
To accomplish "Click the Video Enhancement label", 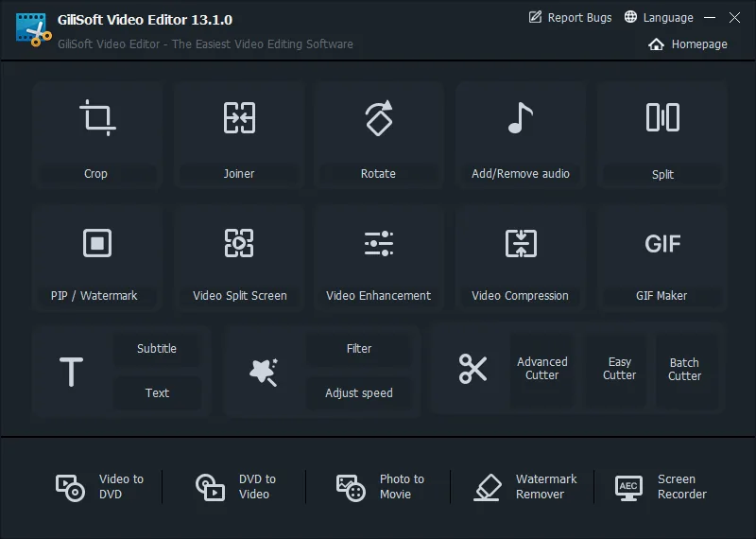I will tap(379, 296).
